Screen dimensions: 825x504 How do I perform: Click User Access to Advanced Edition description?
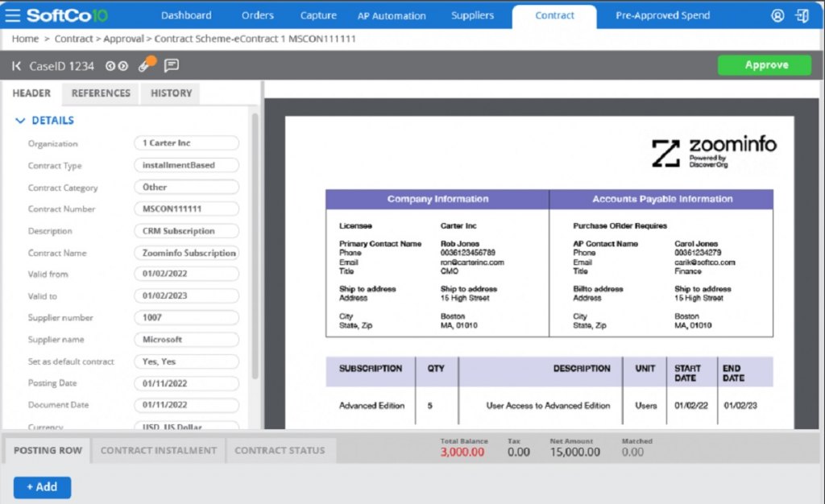coord(548,406)
